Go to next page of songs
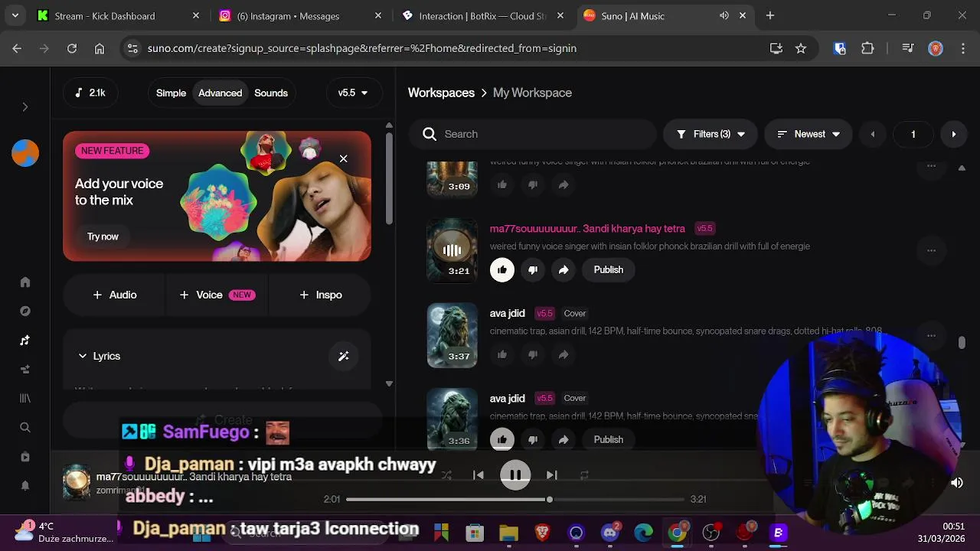This screenshot has width=980, height=551. pos(953,134)
